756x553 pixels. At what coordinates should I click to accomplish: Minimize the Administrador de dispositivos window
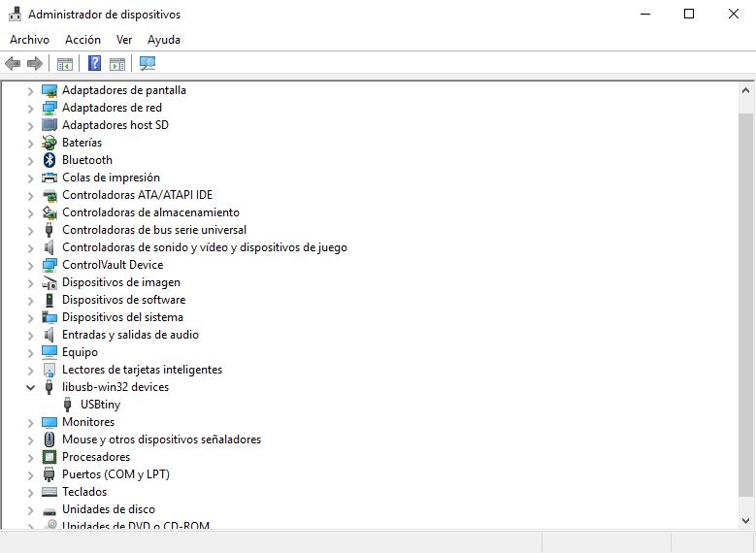pos(645,14)
